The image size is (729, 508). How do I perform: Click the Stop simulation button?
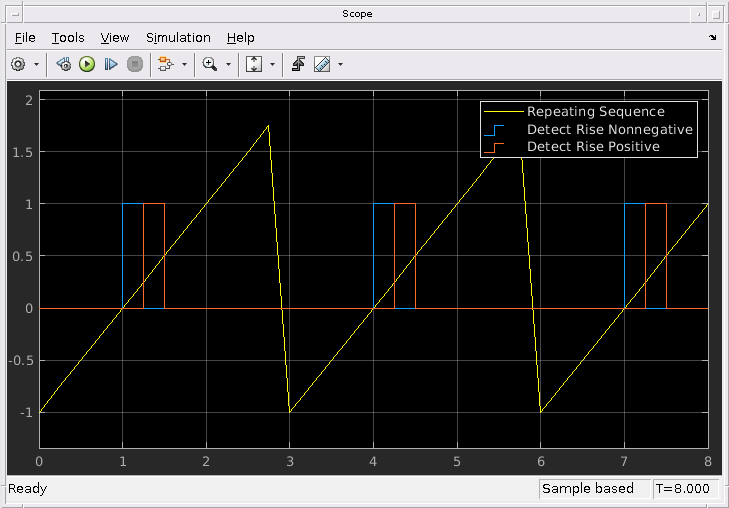click(135, 64)
